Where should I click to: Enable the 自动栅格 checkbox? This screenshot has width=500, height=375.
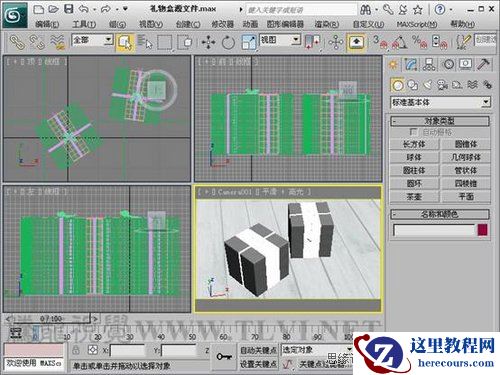click(x=413, y=132)
